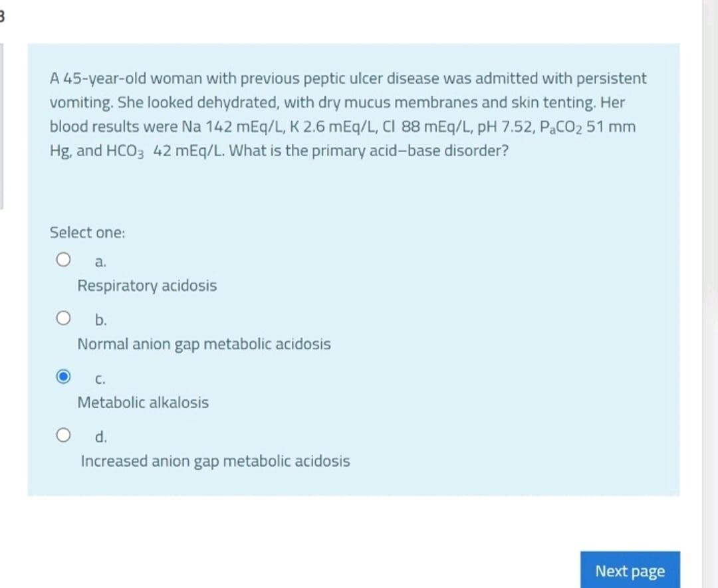
Task: Click the Next page button
Action: tap(629, 570)
